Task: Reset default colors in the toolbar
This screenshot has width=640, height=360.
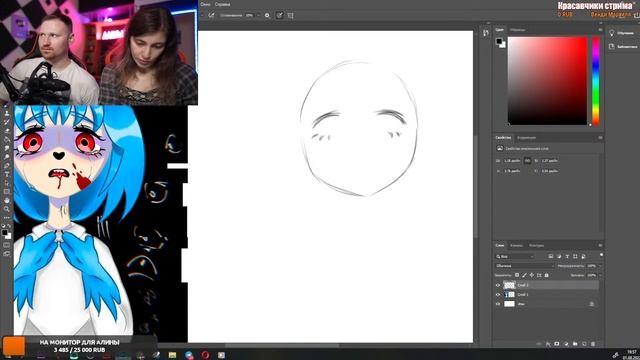Action: [3, 226]
